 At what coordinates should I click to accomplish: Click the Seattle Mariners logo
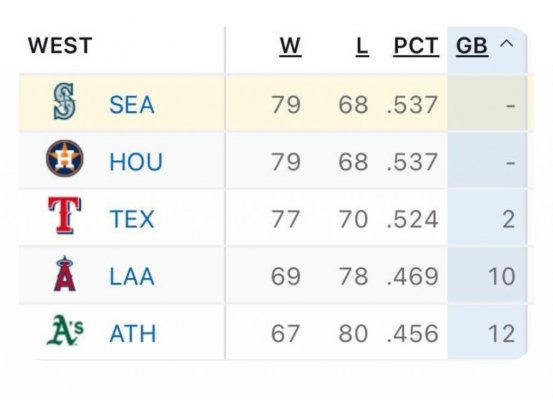click(x=65, y=101)
